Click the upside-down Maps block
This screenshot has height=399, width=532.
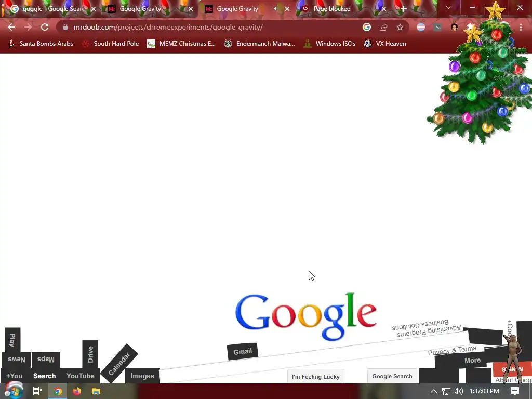[x=46, y=360]
